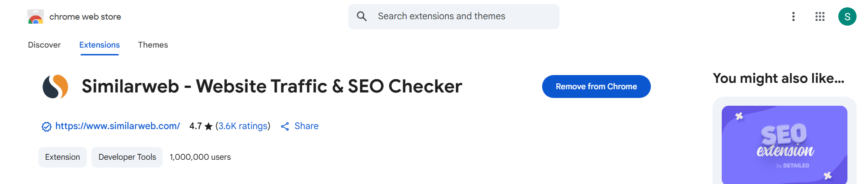Click the Similarweb extension logo
868x184 pixels.
55,87
